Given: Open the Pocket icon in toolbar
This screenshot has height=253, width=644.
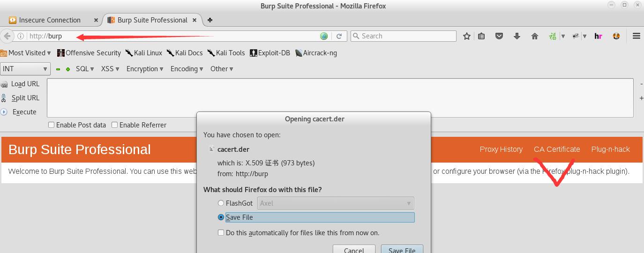Looking at the screenshot, I should (x=499, y=36).
